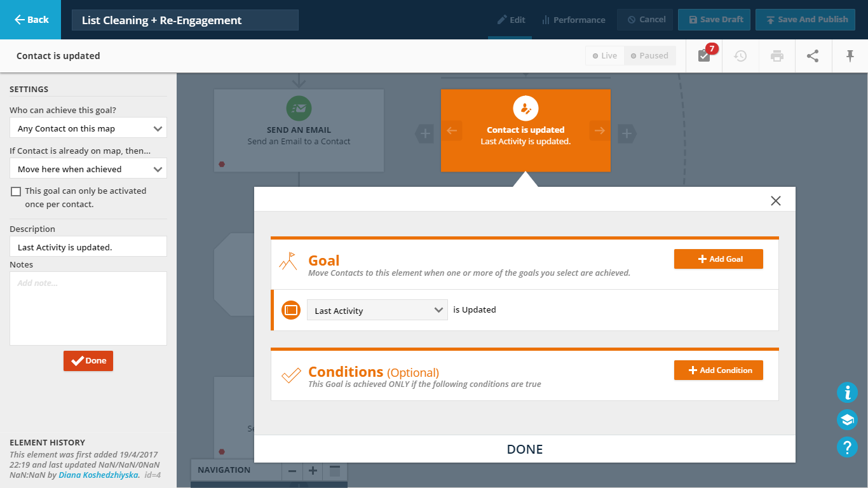Open the blue info circle icon
Image resolution: width=868 pixels, height=488 pixels.
(x=847, y=393)
